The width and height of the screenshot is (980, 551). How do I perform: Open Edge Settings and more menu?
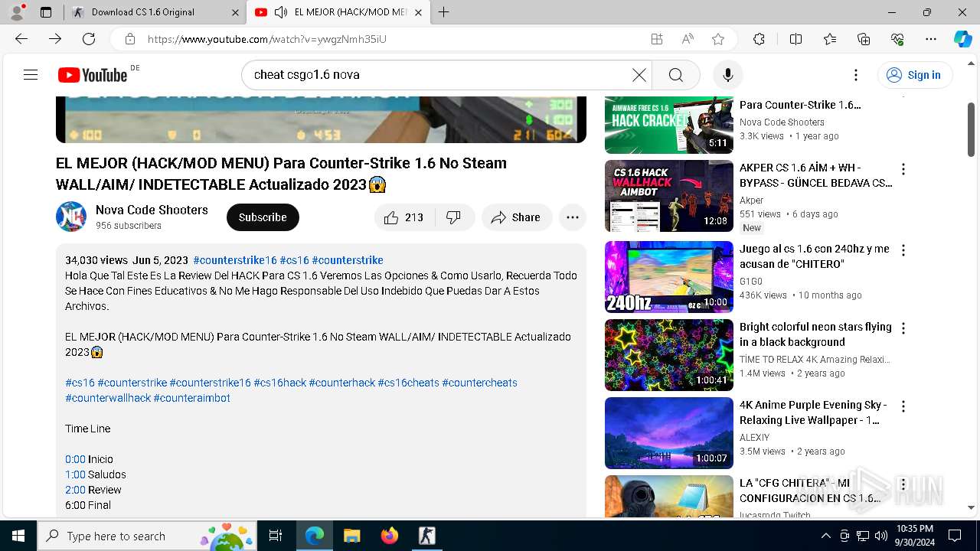click(x=931, y=39)
